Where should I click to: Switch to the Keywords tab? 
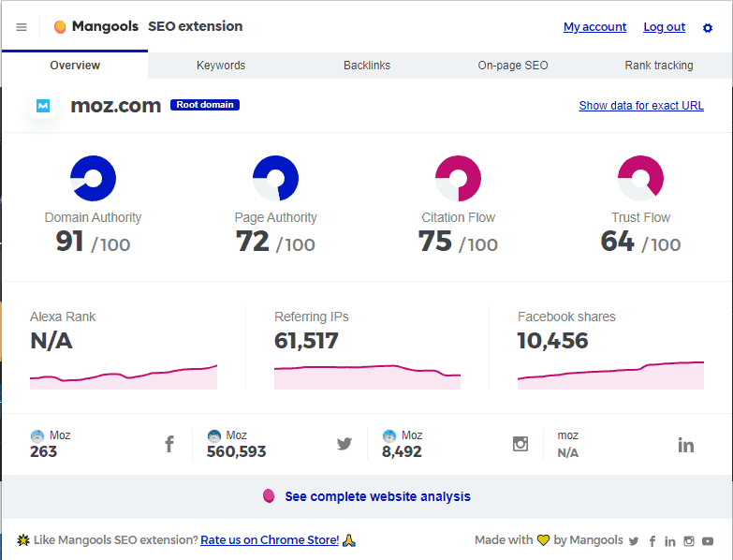pyautogui.click(x=221, y=66)
